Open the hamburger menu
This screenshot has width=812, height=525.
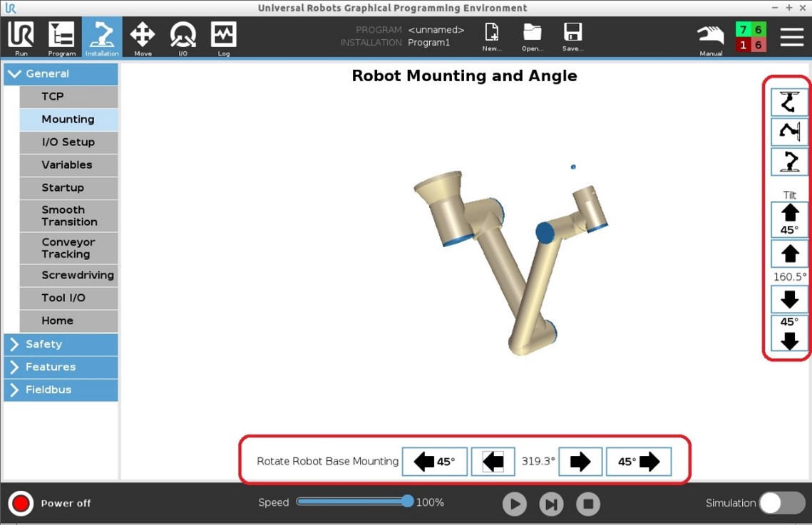[x=792, y=37]
